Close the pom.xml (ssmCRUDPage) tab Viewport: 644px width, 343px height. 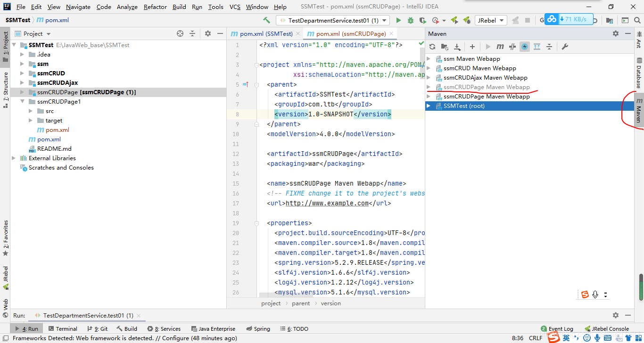click(x=392, y=34)
